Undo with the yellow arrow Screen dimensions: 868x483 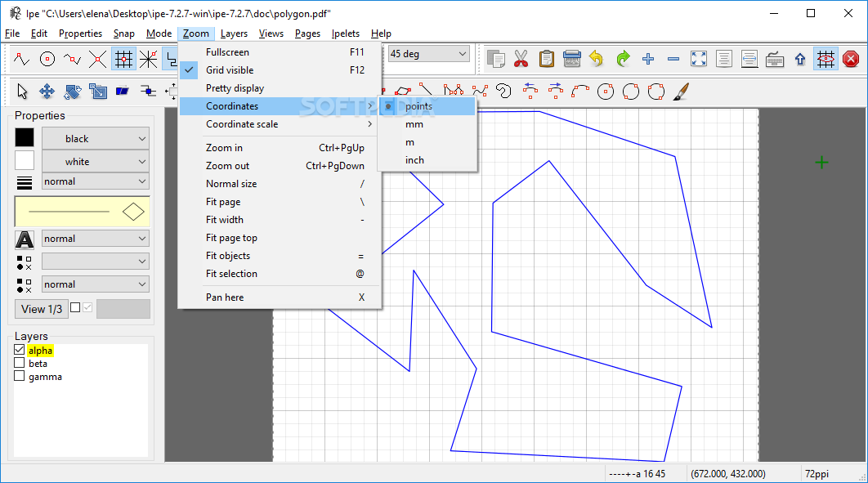(597, 59)
